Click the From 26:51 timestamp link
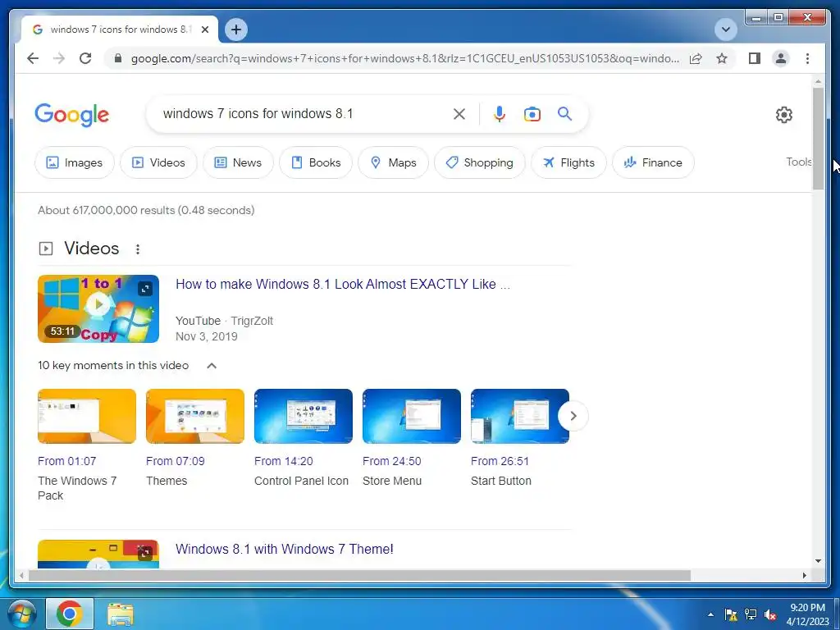Image resolution: width=840 pixels, height=630 pixels. click(x=500, y=461)
